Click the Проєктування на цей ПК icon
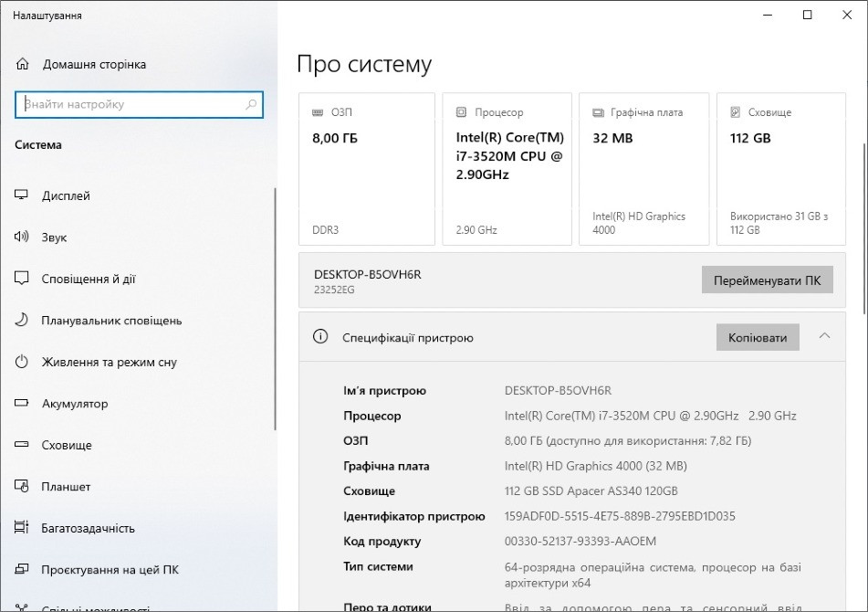The height and width of the screenshot is (612, 868). [21, 569]
